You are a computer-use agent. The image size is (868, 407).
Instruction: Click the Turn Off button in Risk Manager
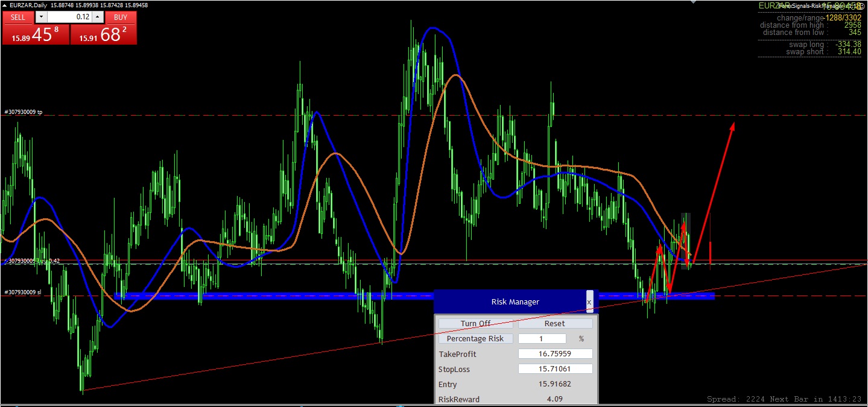[x=475, y=323]
